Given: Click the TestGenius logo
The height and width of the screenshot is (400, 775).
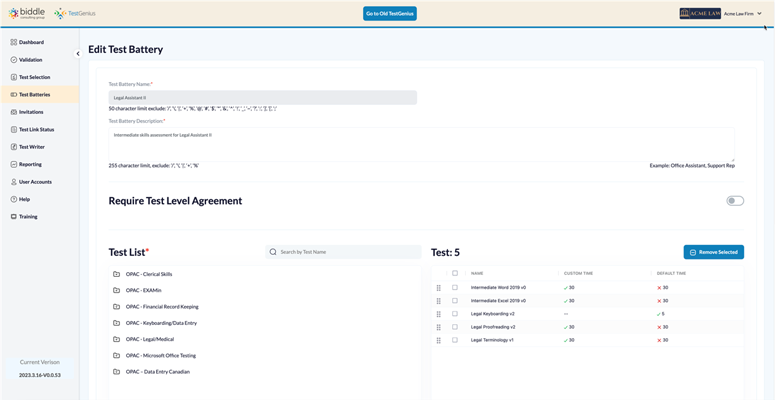Looking at the screenshot, I should (x=75, y=13).
